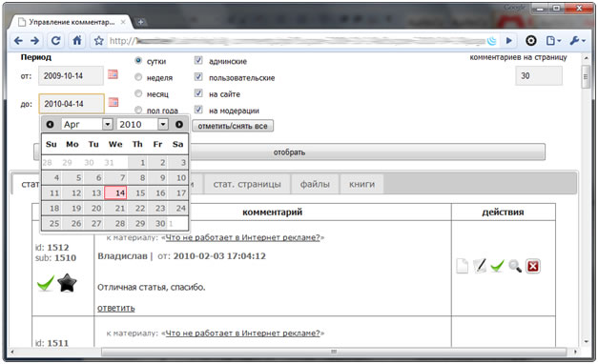
Task: Select day 30 in the calendar
Action: 158,223
